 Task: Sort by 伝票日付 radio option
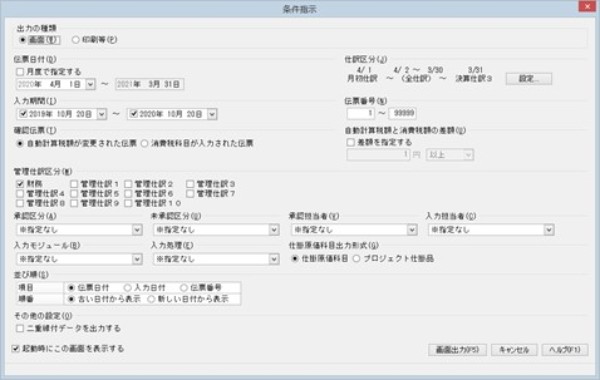71,287
